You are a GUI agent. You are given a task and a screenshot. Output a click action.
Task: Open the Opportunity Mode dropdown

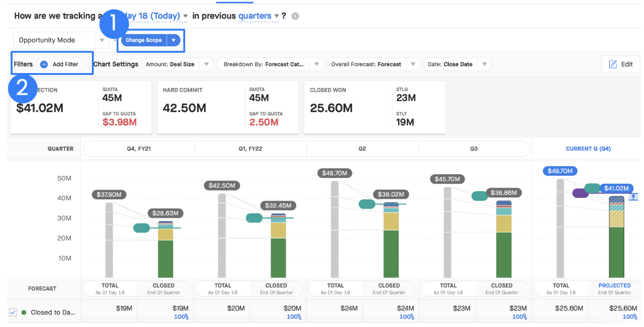point(61,40)
